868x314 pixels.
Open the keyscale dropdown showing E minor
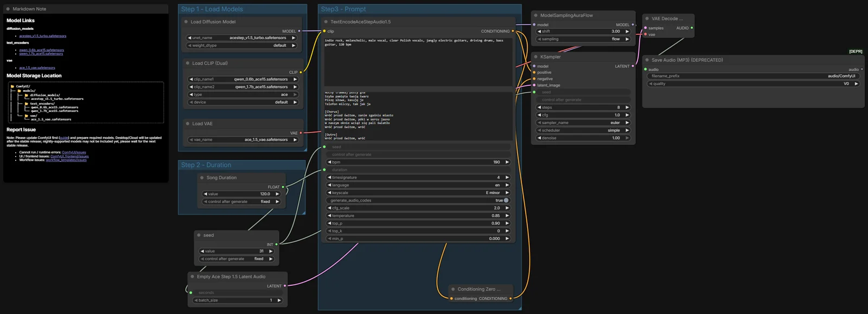coord(418,193)
